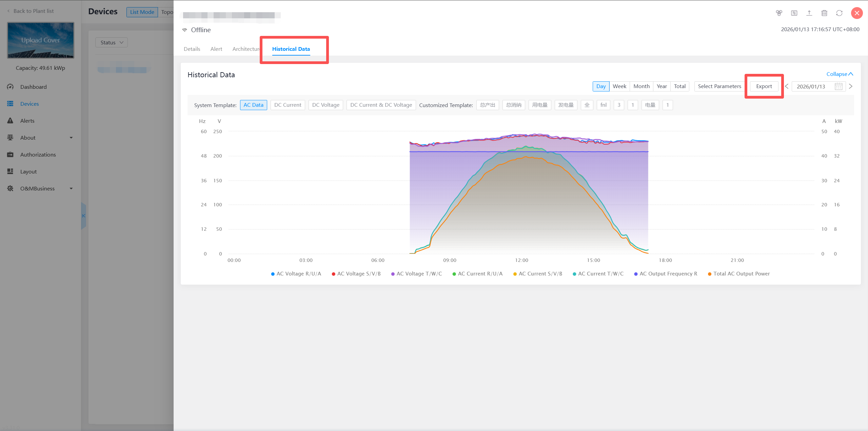Switch to the Alert tab
868x431 pixels.
216,49
